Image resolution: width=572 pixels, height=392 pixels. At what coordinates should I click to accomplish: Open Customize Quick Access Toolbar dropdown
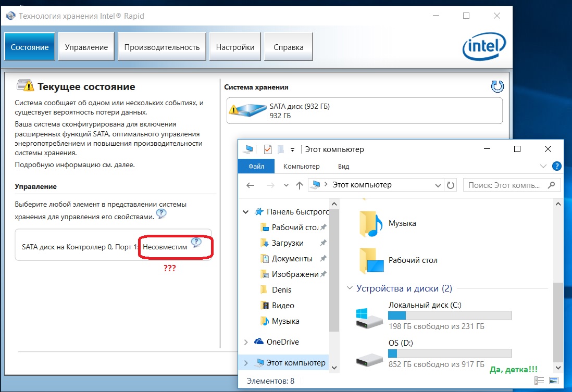[292, 149]
